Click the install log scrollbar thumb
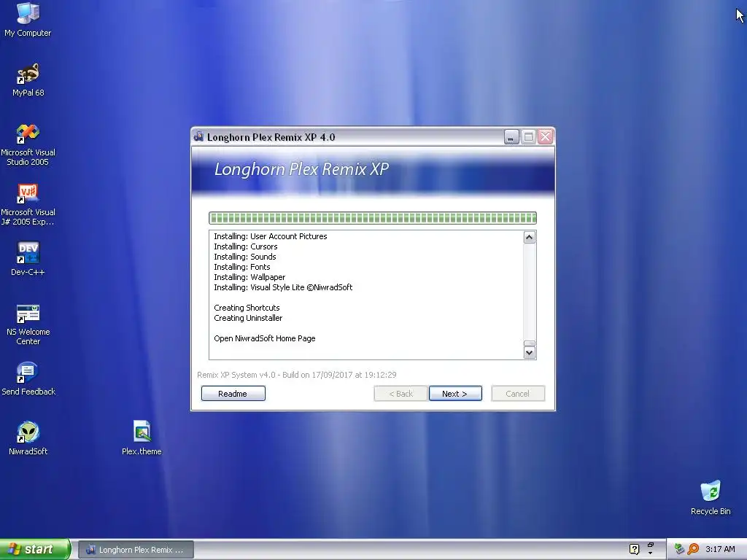This screenshot has width=747, height=560. pos(530,343)
